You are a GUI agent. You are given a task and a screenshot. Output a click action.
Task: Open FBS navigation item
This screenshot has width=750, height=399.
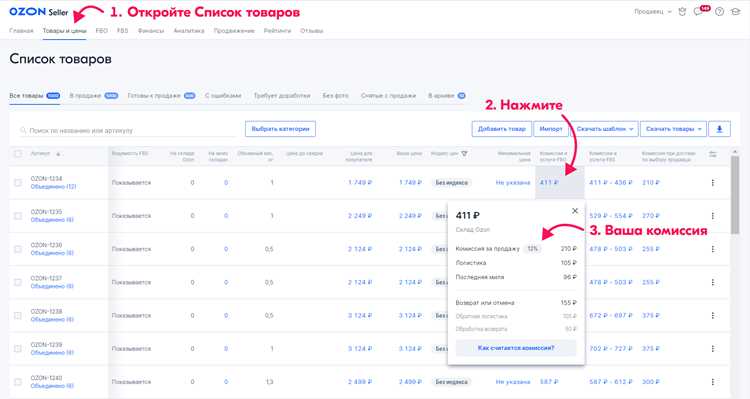pos(122,31)
